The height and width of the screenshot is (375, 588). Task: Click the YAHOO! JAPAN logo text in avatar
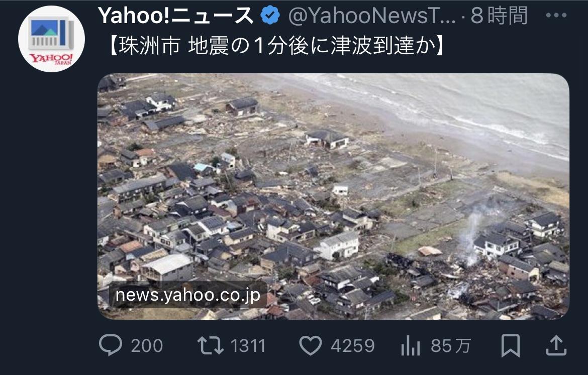tap(51, 59)
